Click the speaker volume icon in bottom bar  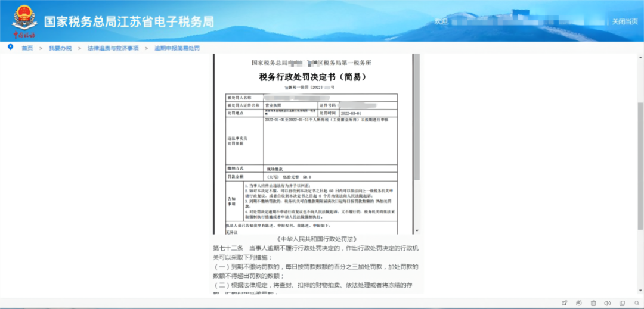pos(608,303)
